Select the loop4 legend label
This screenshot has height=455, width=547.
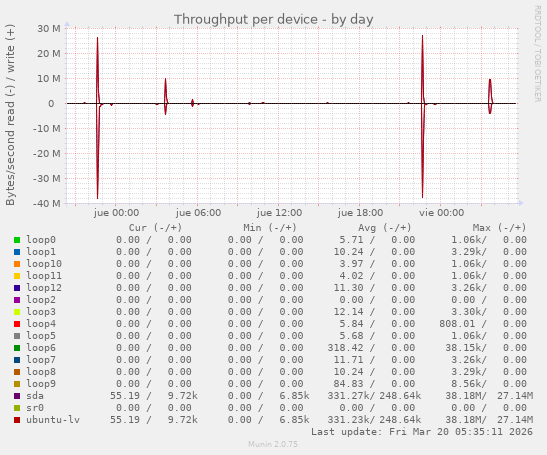click(41, 323)
